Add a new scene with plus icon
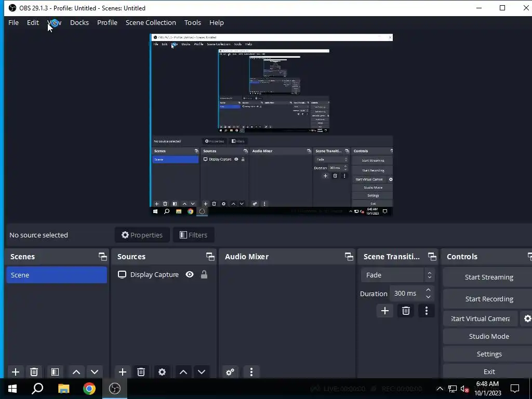 [x=15, y=372]
